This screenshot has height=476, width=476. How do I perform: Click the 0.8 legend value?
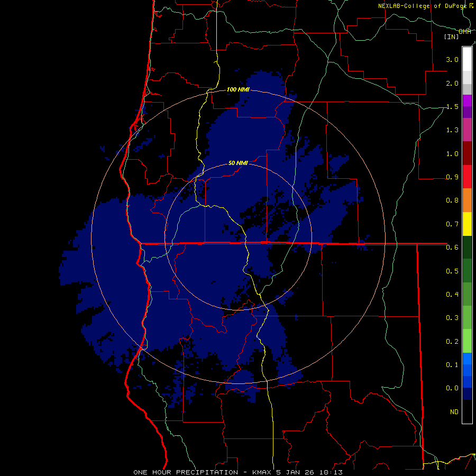tap(452, 200)
